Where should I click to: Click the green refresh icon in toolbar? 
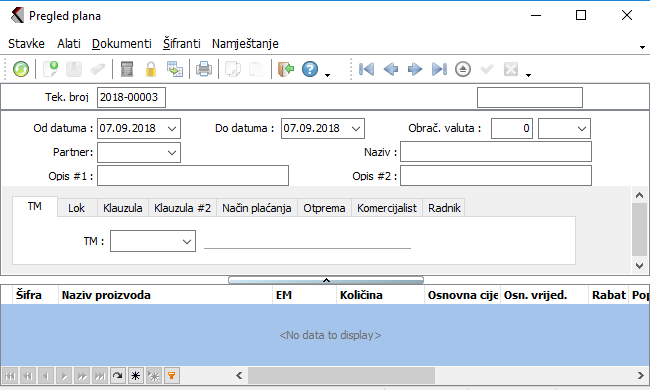pos(21,69)
